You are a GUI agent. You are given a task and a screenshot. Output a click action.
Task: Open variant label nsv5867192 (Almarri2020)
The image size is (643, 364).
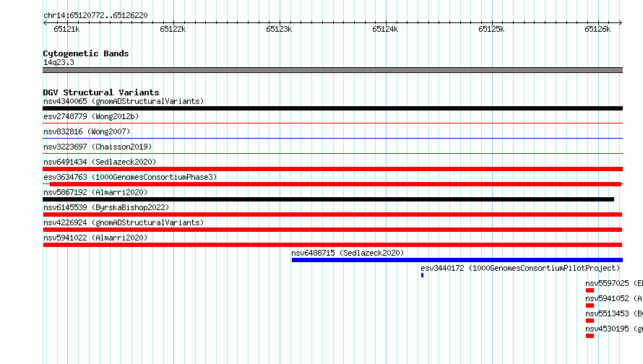(95, 192)
